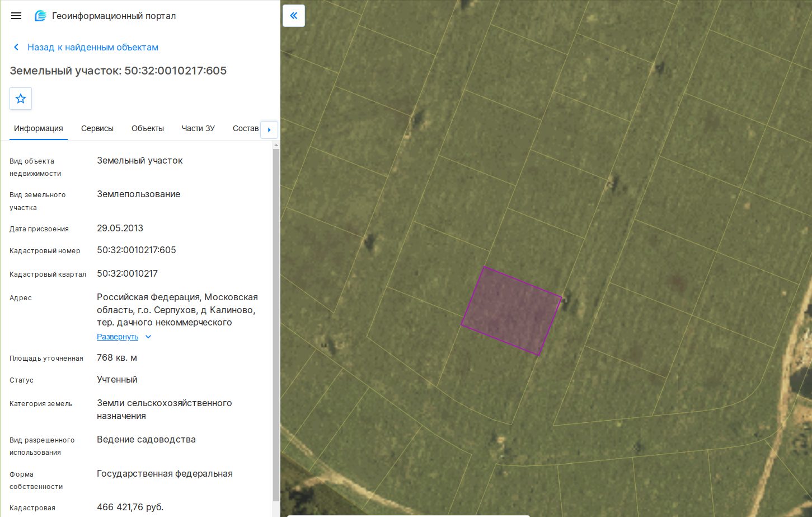Select the date value 29.05.2013
The height and width of the screenshot is (517, 812).
pos(120,228)
